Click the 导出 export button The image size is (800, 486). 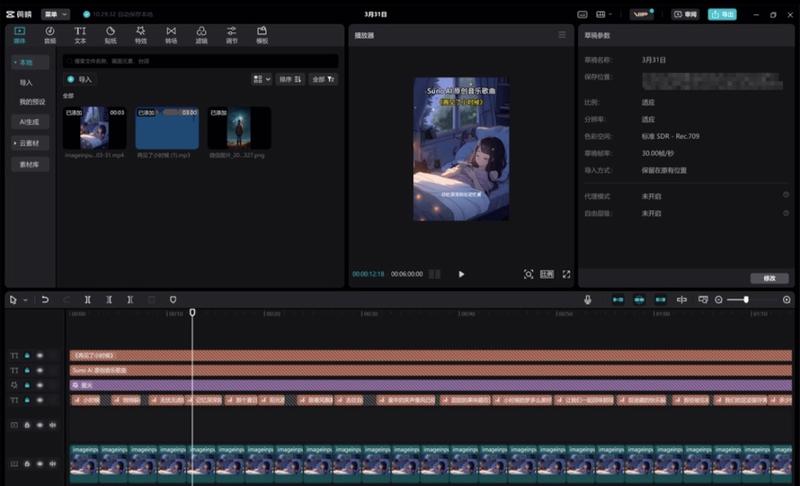[722, 14]
